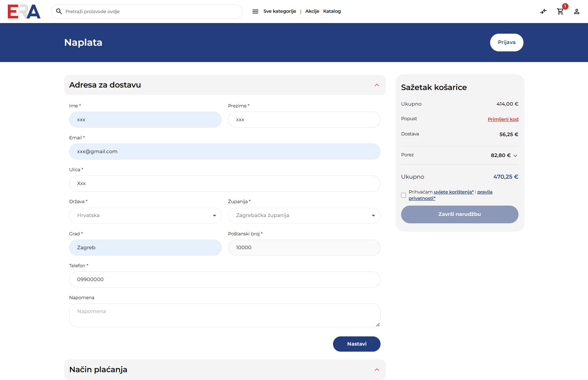Open the Katalog menu item
Screen dimensions: 588x380
332,11
